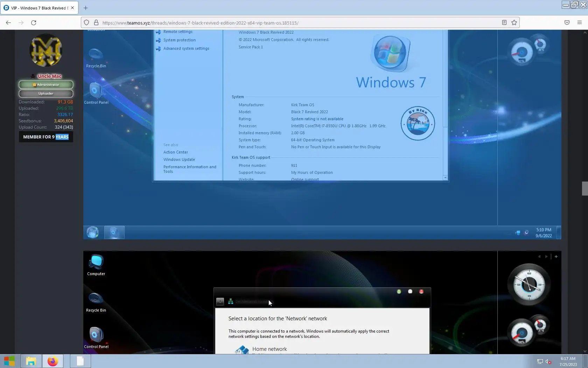Image resolution: width=588 pixels, height=368 pixels.
Task: Restore down the Firefox window
Action: tap(574, 5)
